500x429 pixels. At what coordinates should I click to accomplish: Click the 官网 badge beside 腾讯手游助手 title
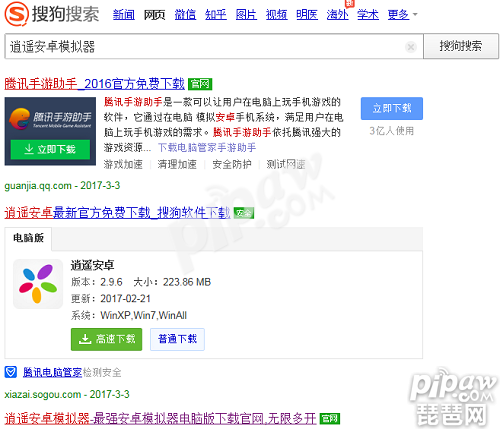point(200,84)
